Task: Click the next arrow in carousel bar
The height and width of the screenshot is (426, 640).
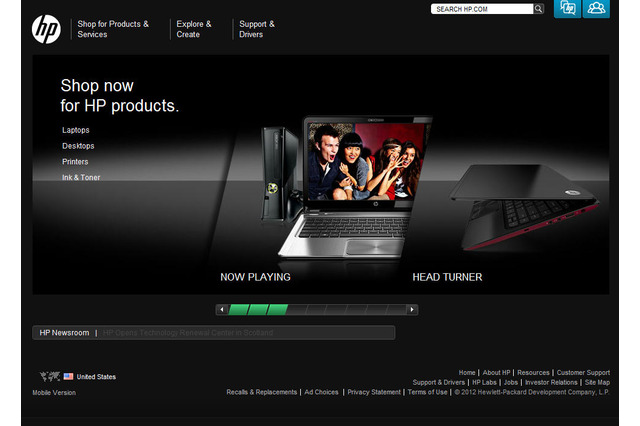Action: coord(412,310)
